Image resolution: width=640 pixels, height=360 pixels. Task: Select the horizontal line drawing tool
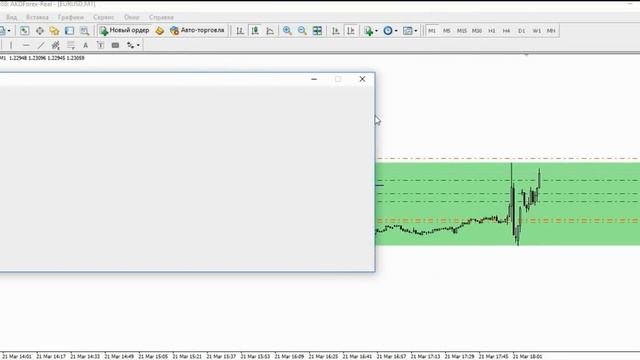tap(26, 45)
